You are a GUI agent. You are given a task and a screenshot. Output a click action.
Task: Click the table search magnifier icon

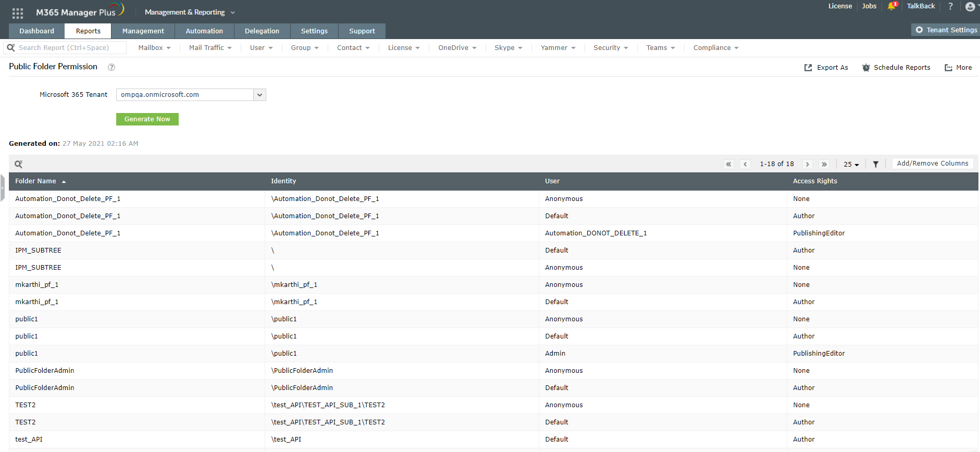[18, 164]
